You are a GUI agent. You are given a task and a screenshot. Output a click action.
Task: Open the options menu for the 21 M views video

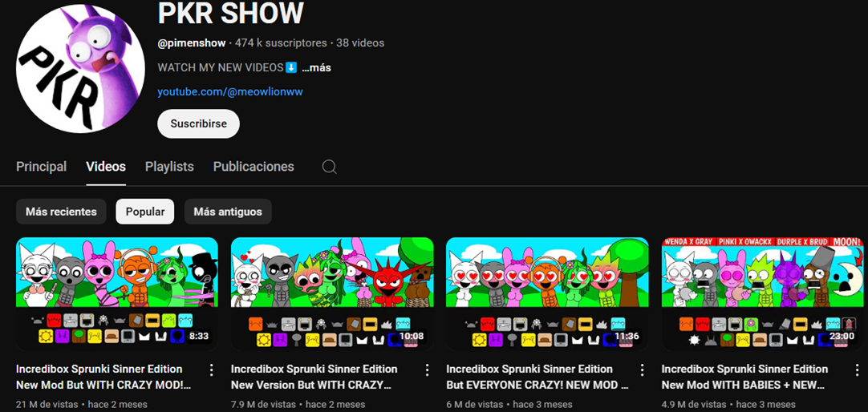click(x=212, y=370)
